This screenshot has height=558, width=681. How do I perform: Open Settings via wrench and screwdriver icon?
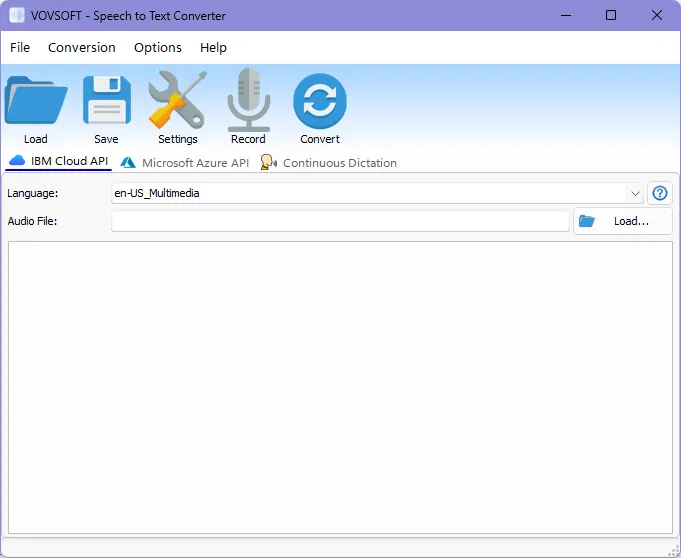click(177, 100)
